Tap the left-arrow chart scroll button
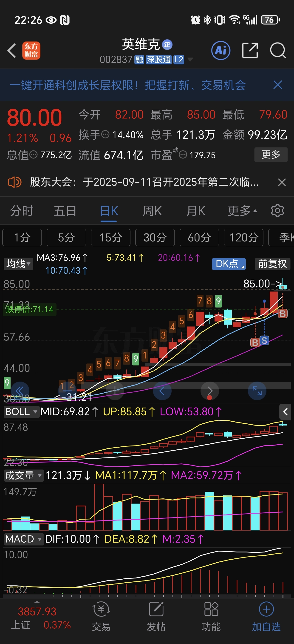Viewport: 294px width, 644px height. pos(162,391)
